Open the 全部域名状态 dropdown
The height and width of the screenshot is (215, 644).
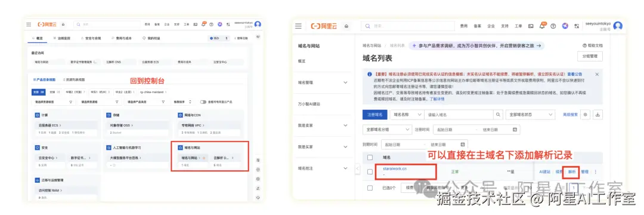(530, 115)
